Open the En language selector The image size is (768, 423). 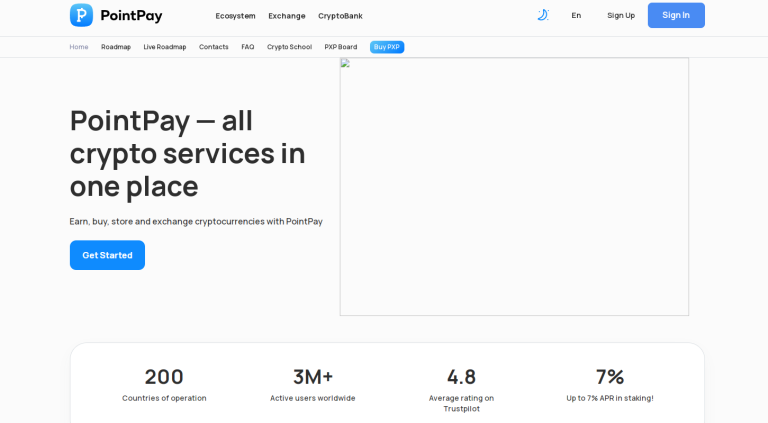576,16
